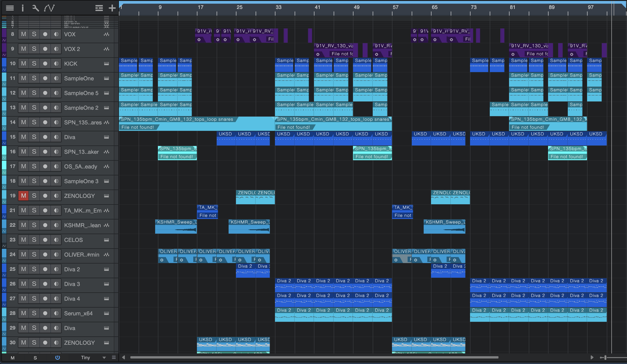Open the KICK track instrument keyboard icon
The height and width of the screenshot is (364, 627).
pos(106,64)
